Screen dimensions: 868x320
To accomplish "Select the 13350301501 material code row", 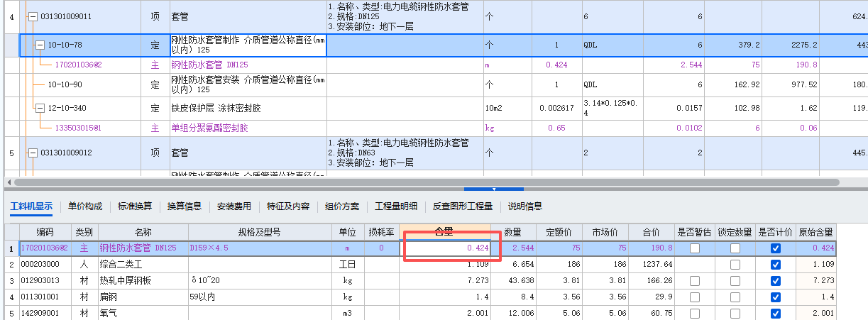I will [x=79, y=128].
